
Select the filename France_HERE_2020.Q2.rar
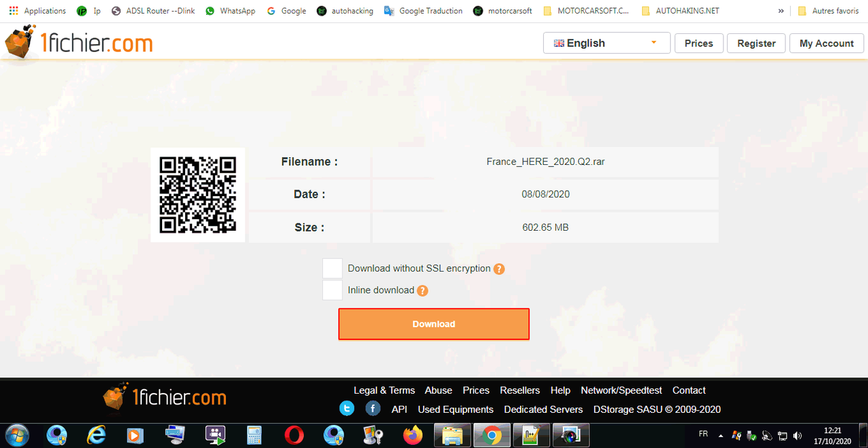[545, 162]
